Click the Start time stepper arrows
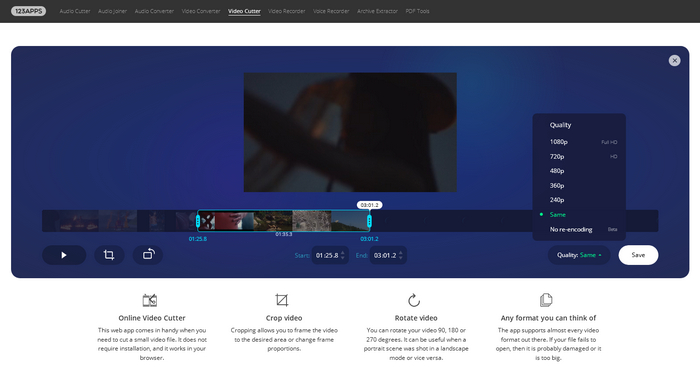This screenshot has width=700, height=367. tap(343, 255)
